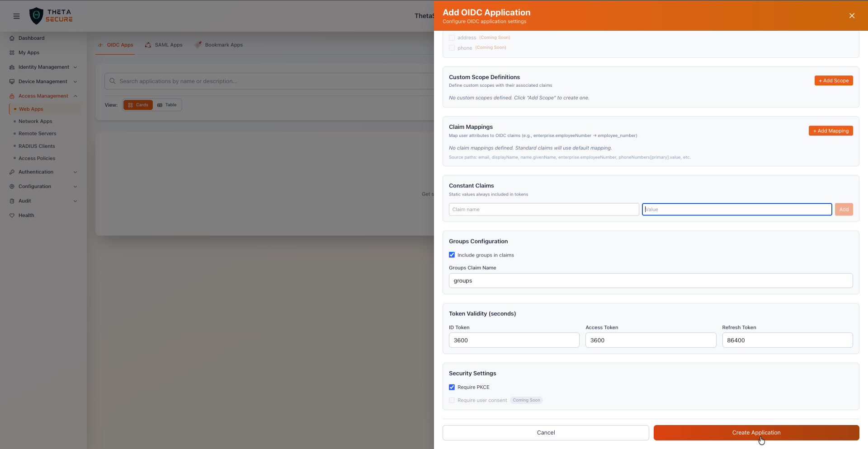Click the search magnifier in the search bar
868x449 pixels.
tap(113, 81)
